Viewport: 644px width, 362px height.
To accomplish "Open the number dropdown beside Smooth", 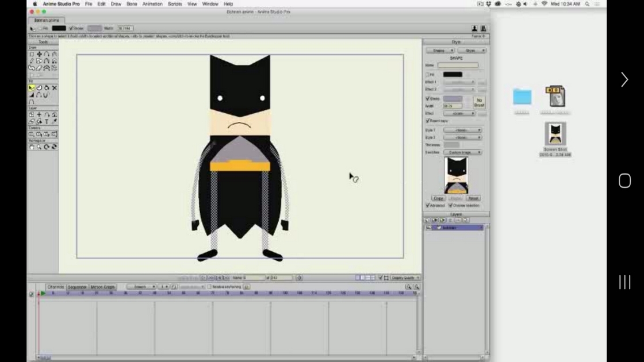I will pyautogui.click(x=164, y=287).
